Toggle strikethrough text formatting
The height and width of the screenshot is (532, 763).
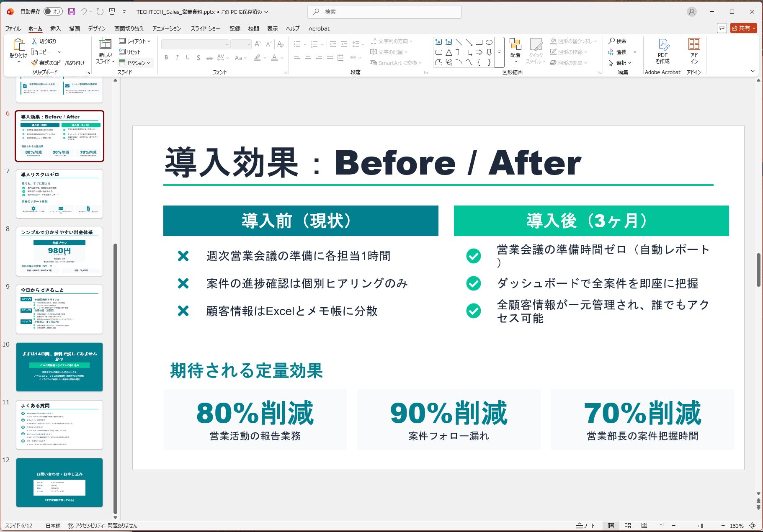tap(209, 58)
